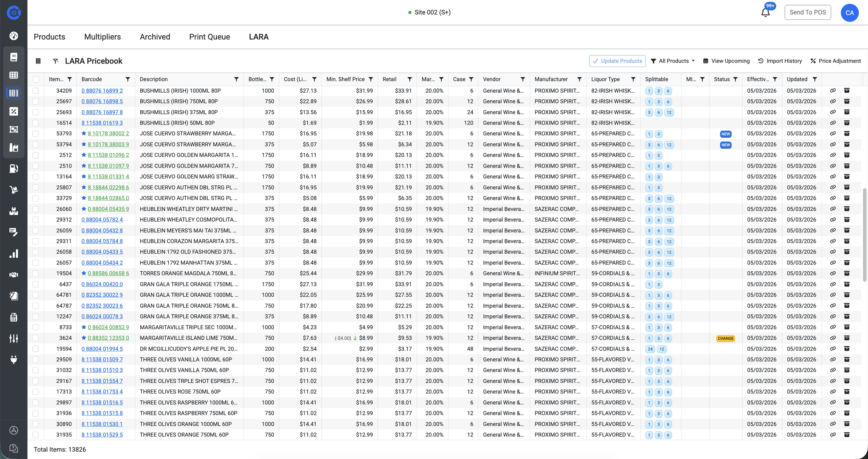
Task: Check the row for item 19594
Action: click(x=36, y=349)
